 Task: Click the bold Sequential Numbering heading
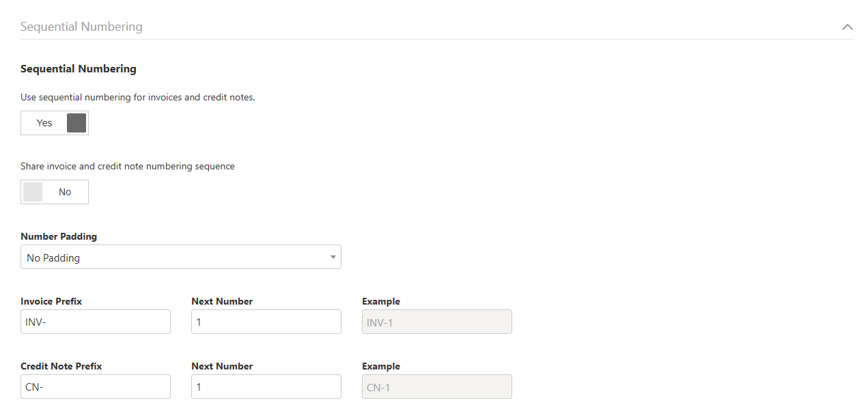coord(79,69)
